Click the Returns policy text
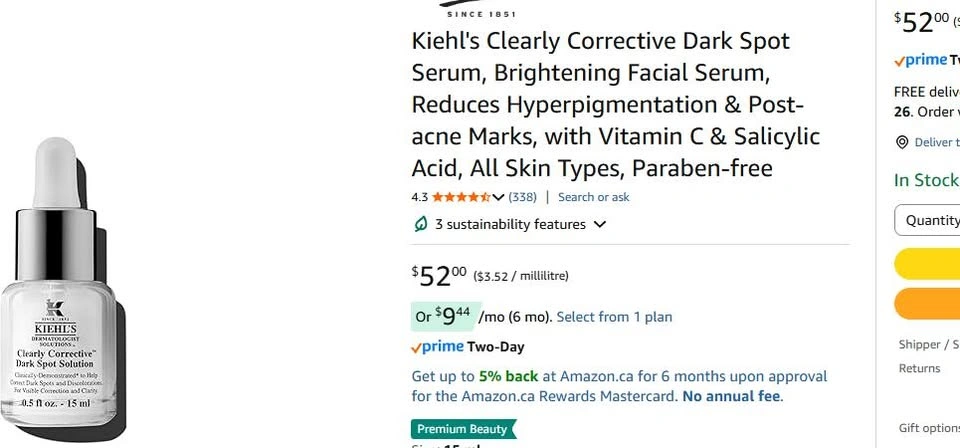The height and width of the screenshot is (448, 960). point(919,368)
